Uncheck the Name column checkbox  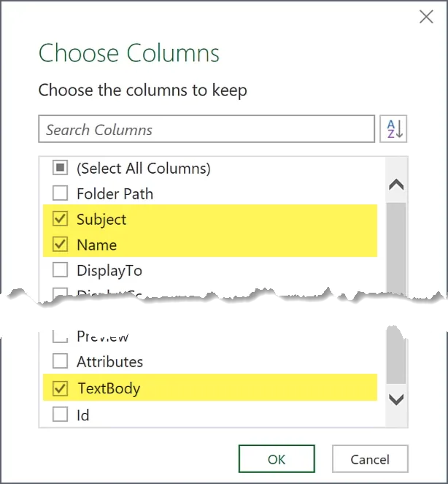(61, 245)
